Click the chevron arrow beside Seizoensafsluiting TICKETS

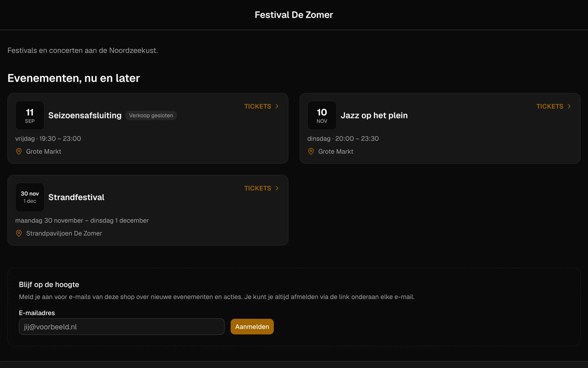click(x=277, y=106)
